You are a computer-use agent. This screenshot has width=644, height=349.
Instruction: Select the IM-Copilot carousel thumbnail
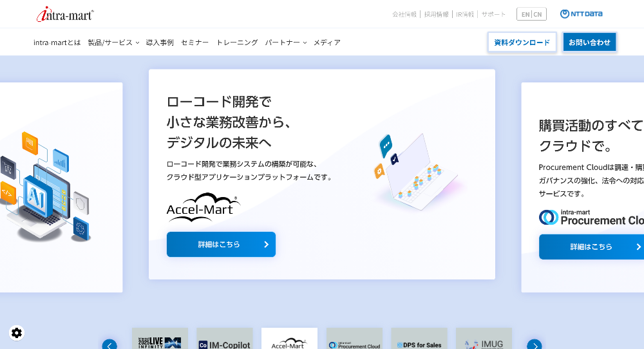pos(225,340)
